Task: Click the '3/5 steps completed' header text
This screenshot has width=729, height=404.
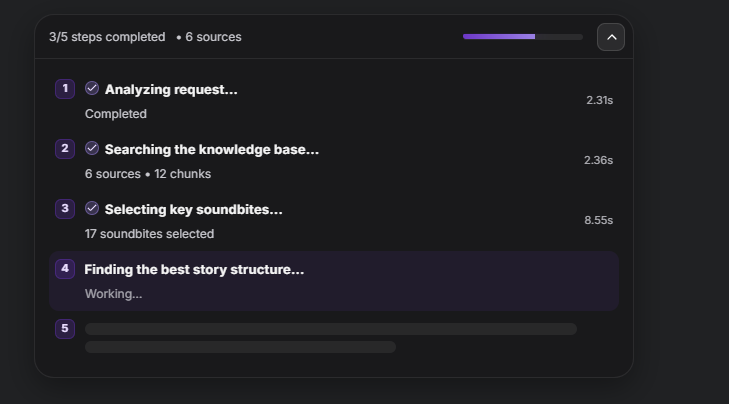Action: coord(107,37)
